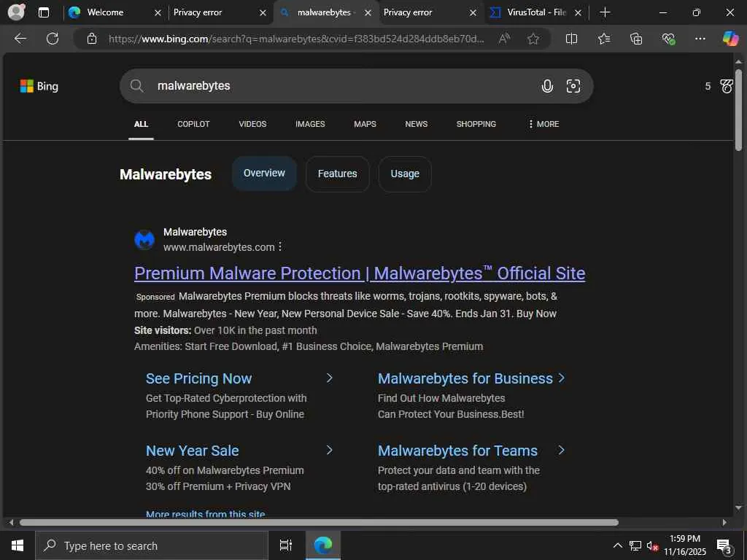This screenshot has width=747, height=560.
Task: Search by voice using microphone icon
Action: (x=547, y=86)
